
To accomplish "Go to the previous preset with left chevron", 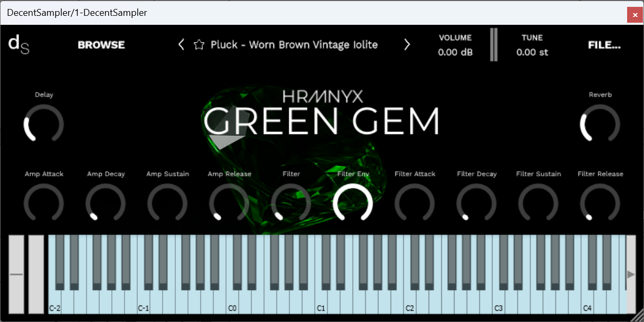I will click(181, 45).
